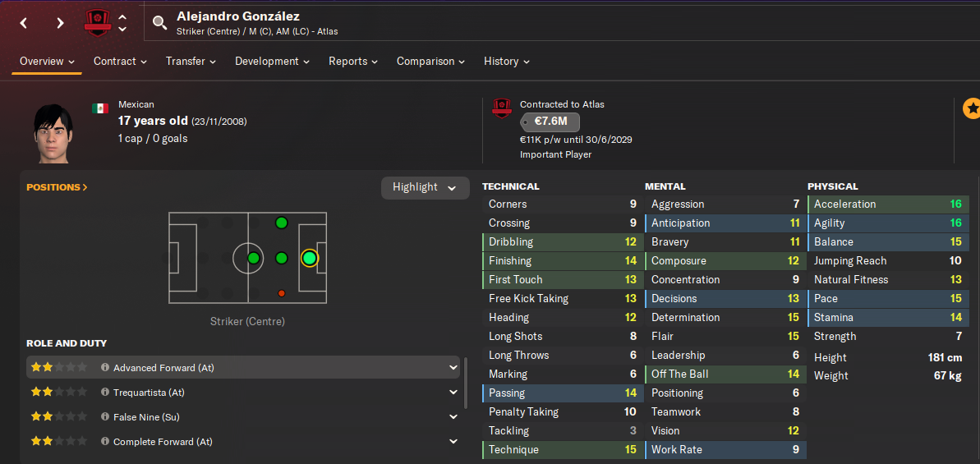Click the magnifying glass search icon
The width and height of the screenshot is (980, 464).
[160, 23]
